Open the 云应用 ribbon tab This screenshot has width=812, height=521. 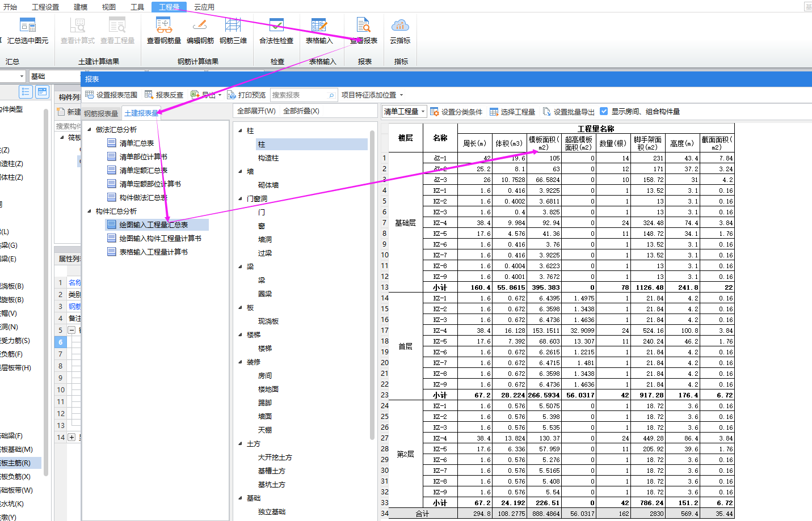[204, 7]
